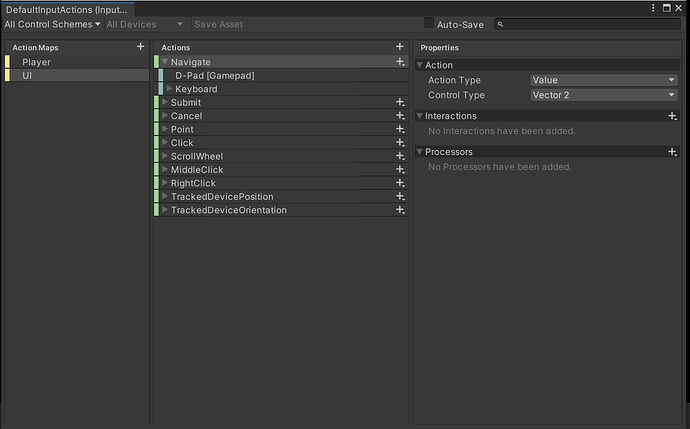Open the Control Type dropdown
Image resolution: width=690 pixels, height=429 pixels.
(x=604, y=95)
